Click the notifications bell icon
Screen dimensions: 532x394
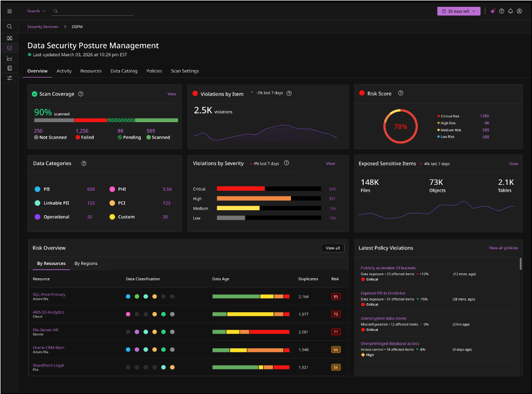click(x=510, y=11)
